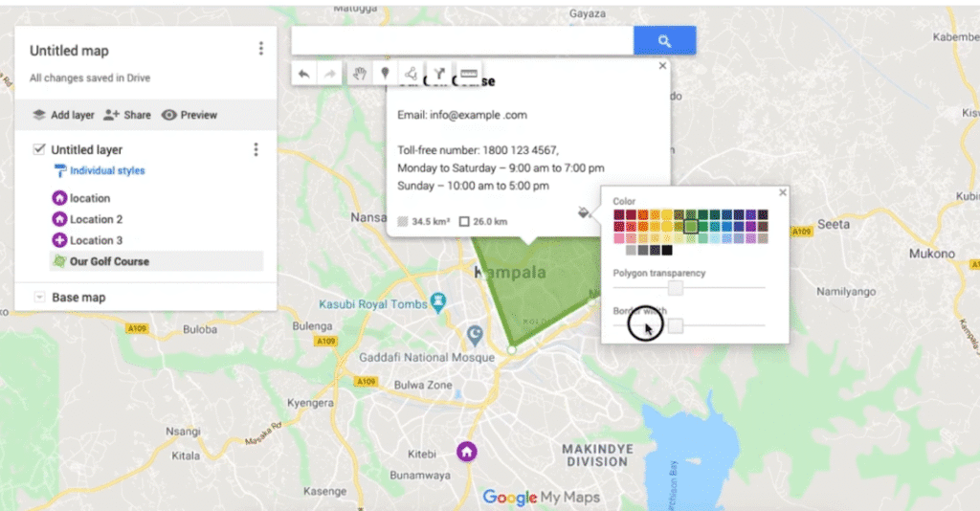Open the Untitled layer options menu
Image resolution: width=980 pixels, height=511 pixels.
pos(256,149)
